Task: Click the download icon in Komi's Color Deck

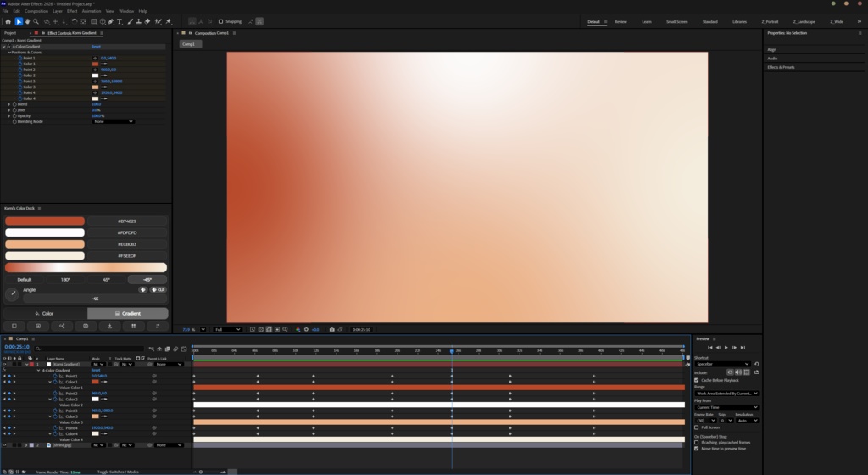Action: click(x=109, y=326)
